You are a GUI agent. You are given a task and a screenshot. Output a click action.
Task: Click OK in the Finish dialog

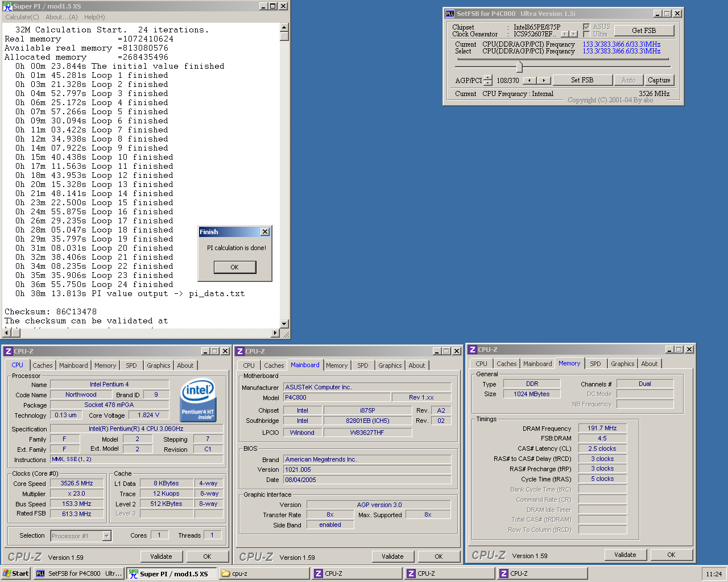(235, 267)
